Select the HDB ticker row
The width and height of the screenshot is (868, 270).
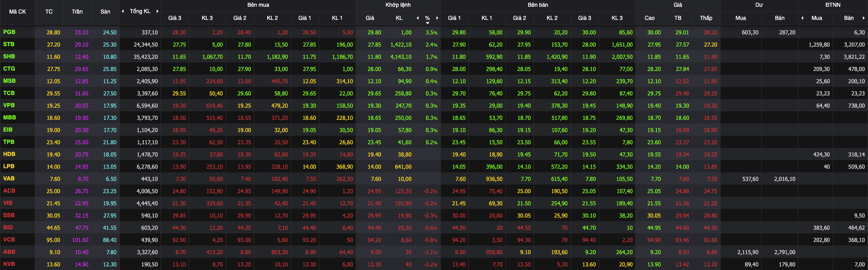[434, 154]
